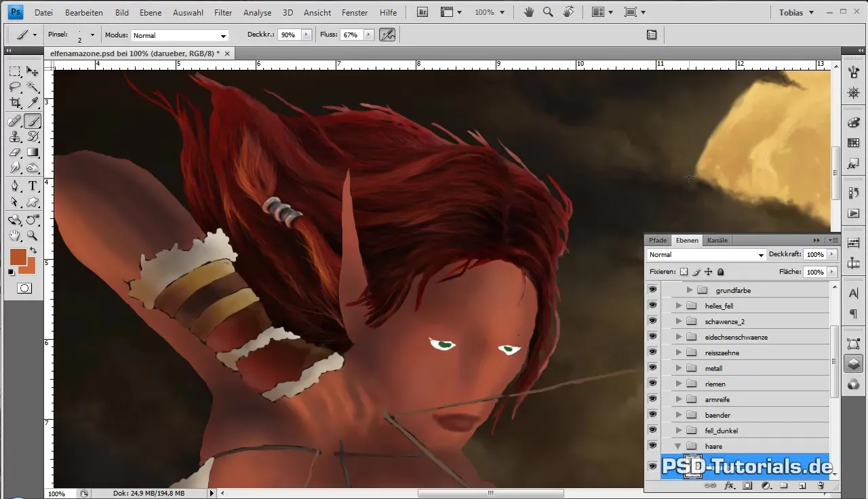Screen dimensions: 868x499
Task: Open the Filter menu
Action: pos(223,13)
